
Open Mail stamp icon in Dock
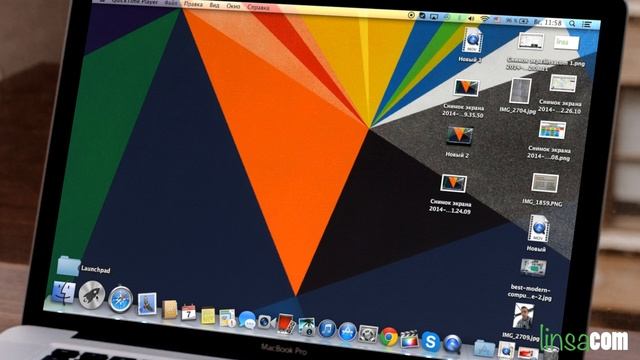coord(147,304)
